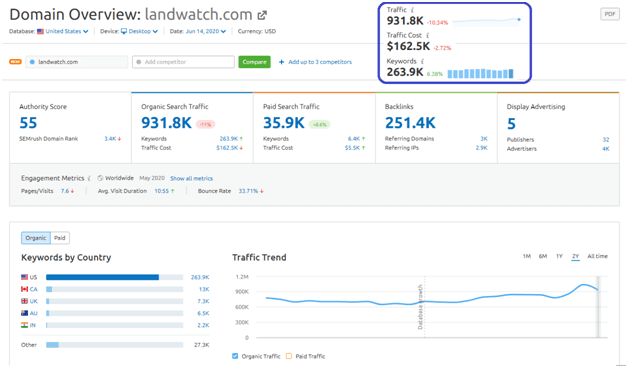This screenshot has width=628, height=368.
Task: Click the Other keywords progress bar
Action: 115,345
